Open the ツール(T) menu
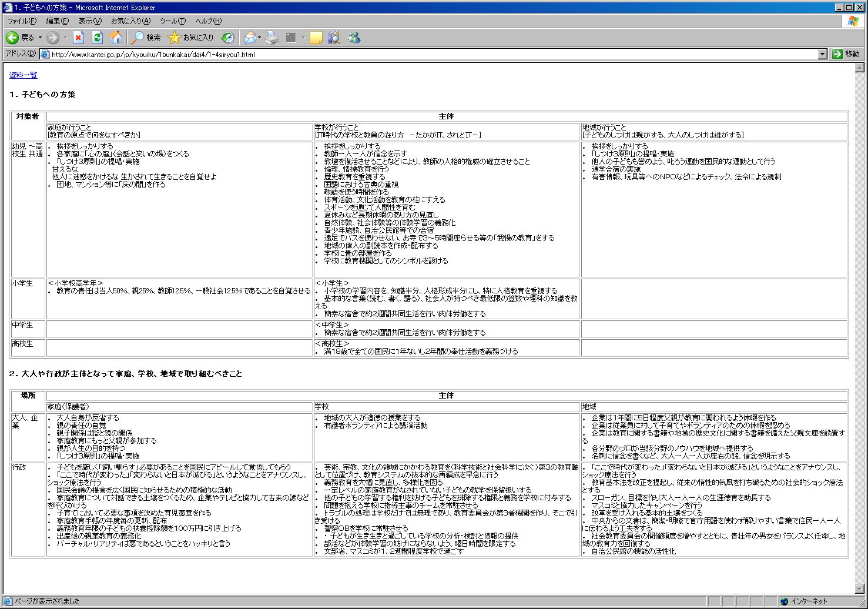This screenshot has height=609, width=868. tap(173, 21)
